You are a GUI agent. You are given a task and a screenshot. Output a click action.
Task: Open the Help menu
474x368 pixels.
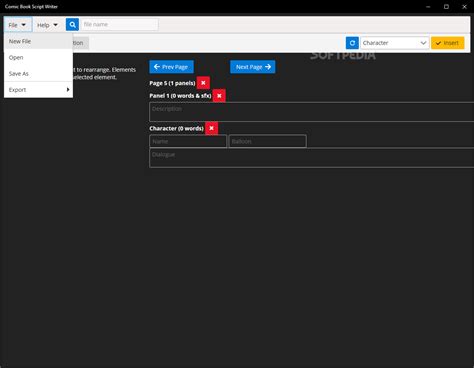coord(47,25)
